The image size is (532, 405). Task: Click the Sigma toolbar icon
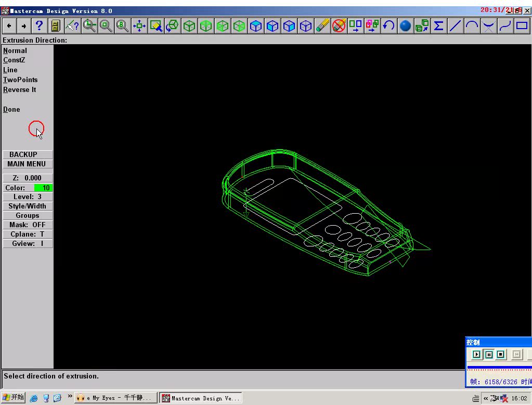[x=439, y=26]
